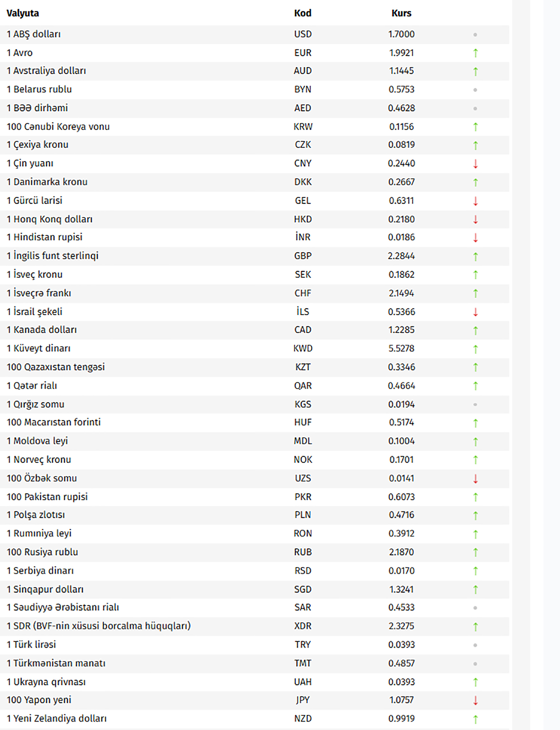
Task: Click the CHF currency code
Action: pos(303,293)
